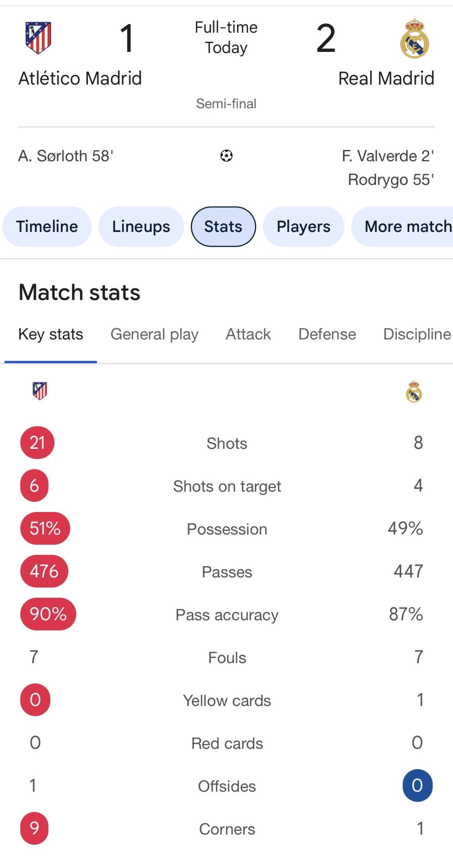Tap small Atlético crest above stats column
The width and height of the screenshot is (453, 868).
(40, 391)
